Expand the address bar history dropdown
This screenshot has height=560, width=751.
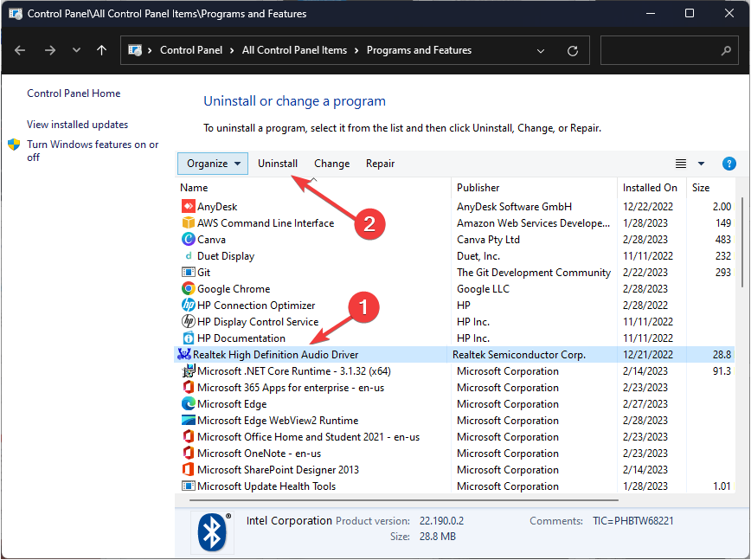pos(540,51)
